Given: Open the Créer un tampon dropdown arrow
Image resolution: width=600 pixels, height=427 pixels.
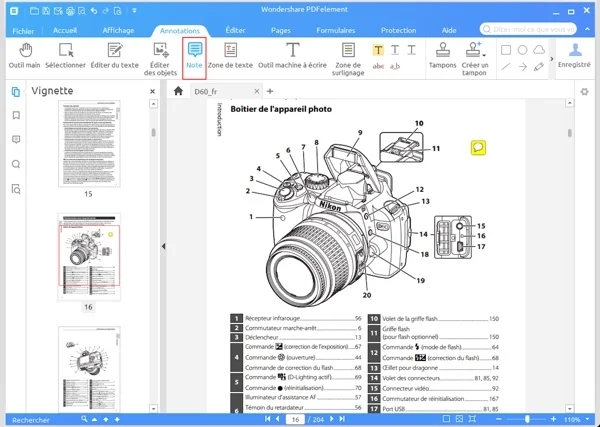Looking at the screenshot, I should [x=485, y=55].
